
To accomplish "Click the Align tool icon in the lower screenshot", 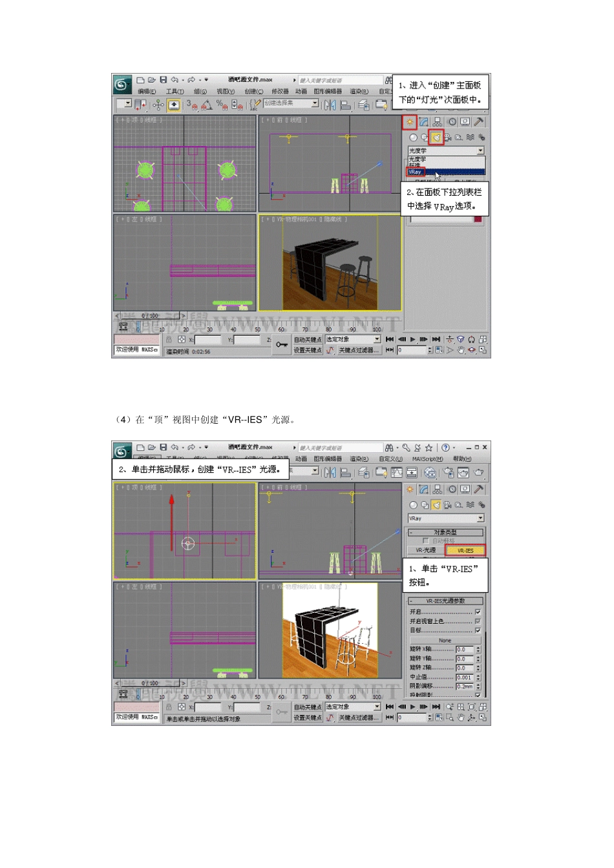I will (x=345, y=472).
